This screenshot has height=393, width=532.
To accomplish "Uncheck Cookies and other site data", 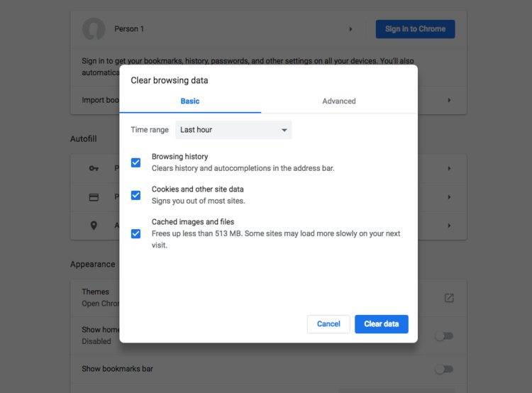I will click(135, 195).
